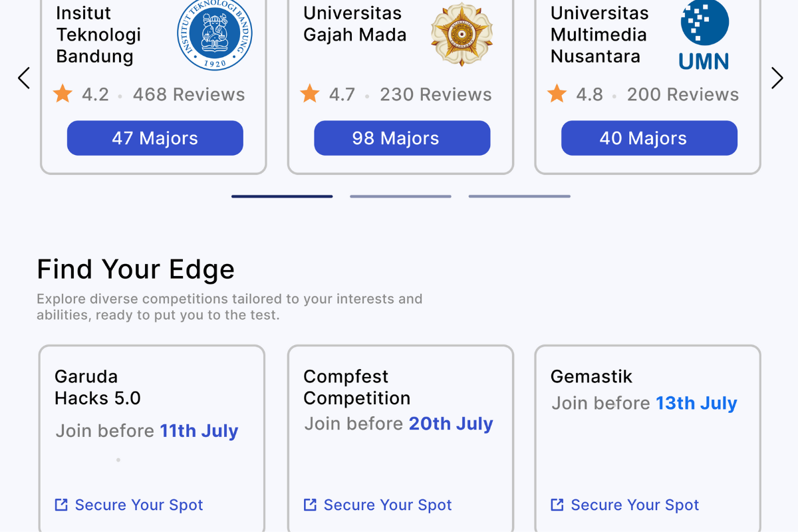The height and width of the screenshot is (532, 798).
Task: Open the 47 Majors button
Action: [x=155, y=138]
